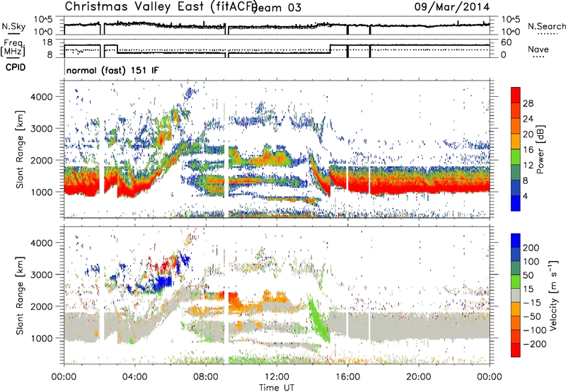Click '4000' on power panel range axis
The image size is (566, 392).
click(41, 97)
